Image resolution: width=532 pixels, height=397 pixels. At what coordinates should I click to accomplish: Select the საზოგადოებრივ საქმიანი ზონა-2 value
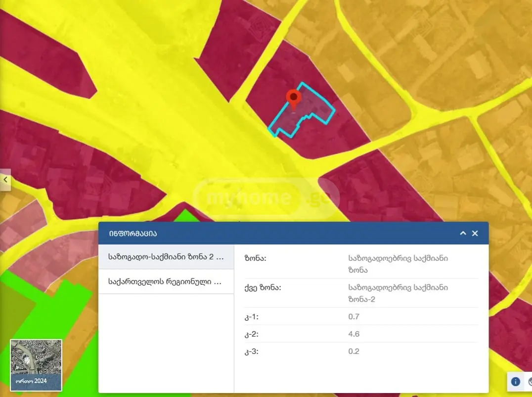pos(398,294)
